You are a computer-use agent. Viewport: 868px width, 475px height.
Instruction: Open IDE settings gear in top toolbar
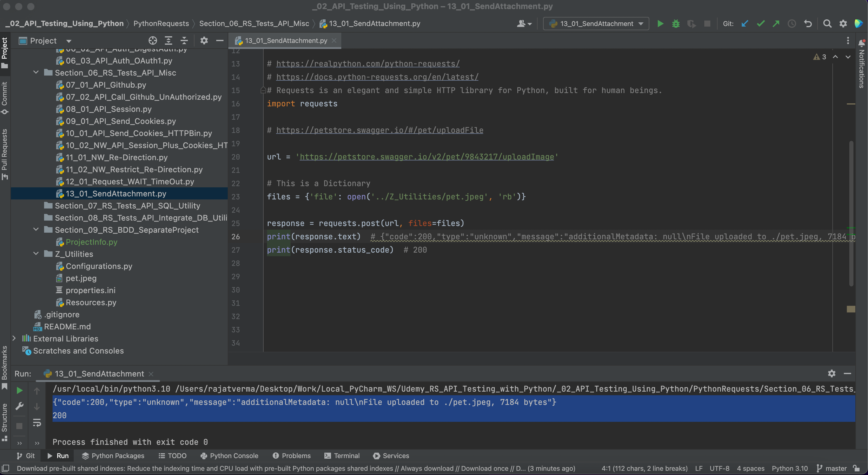pyautogui.click(x=843, y=24)
